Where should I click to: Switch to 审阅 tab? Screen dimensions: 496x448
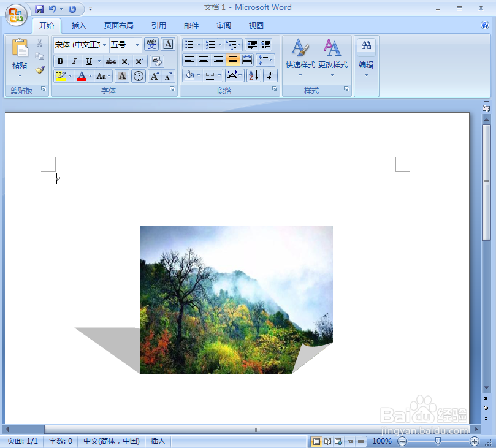pos(224,26)
